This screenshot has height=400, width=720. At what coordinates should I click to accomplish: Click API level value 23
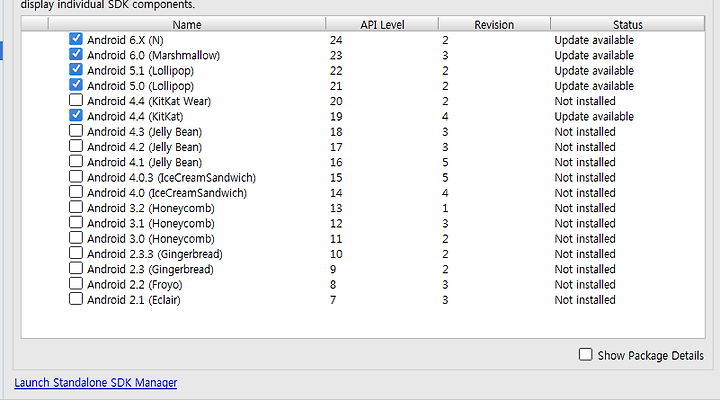pos(336,56)
